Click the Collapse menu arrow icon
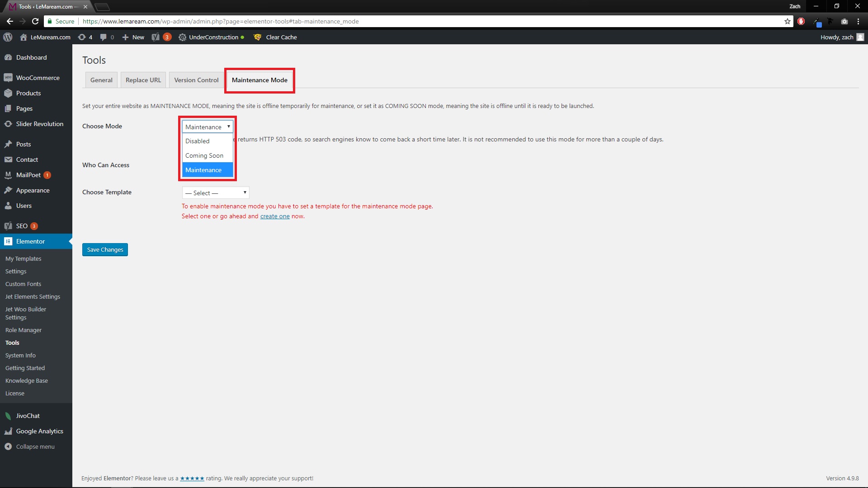The height and width of the screenshot is (488, 868). pyautogui.click(x=8, y=446)
